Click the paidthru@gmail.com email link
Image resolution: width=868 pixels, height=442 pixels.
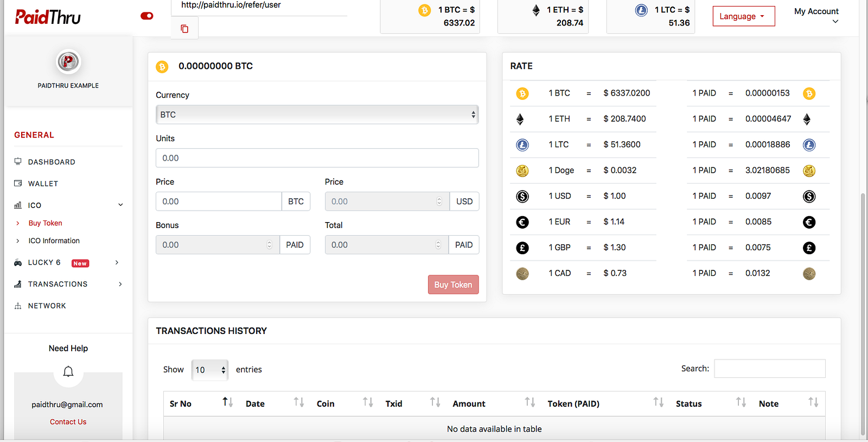[67, 405]
